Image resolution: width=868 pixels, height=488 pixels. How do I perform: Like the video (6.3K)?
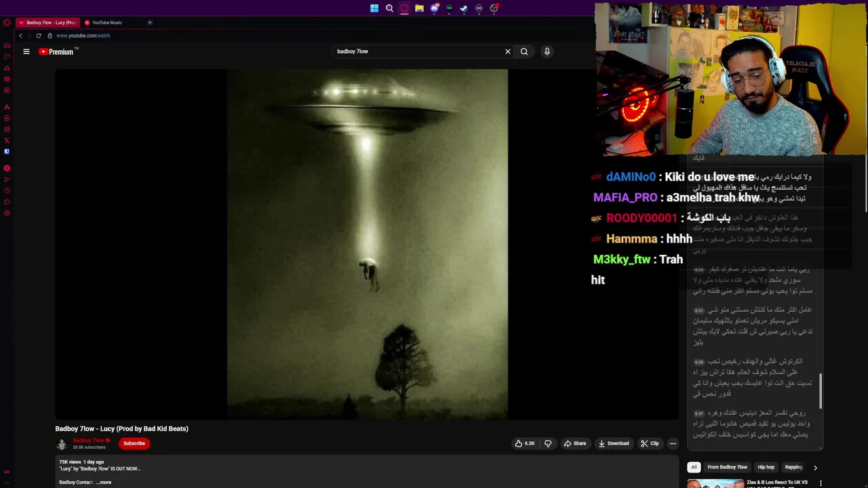click(525, 443)
